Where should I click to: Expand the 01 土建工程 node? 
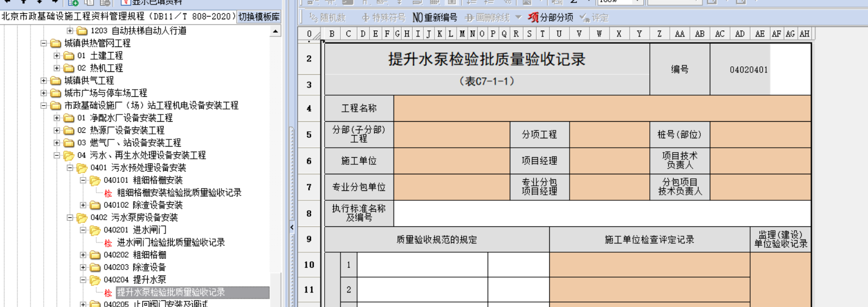[56, 56]
